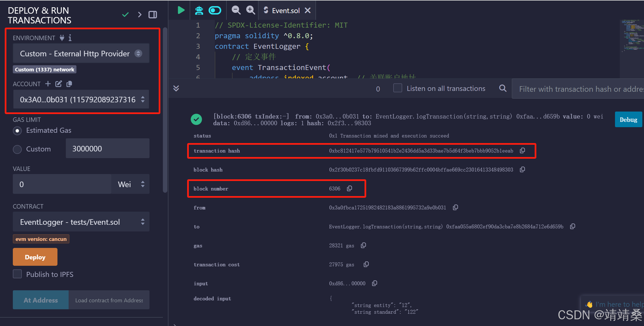This screenshot has width=644, height=326.
Task: Switch to the Event.sol editor tab
Action: pos(285,11)
